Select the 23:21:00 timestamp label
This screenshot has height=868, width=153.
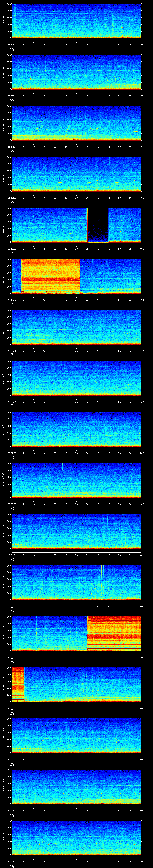[12, 402]
